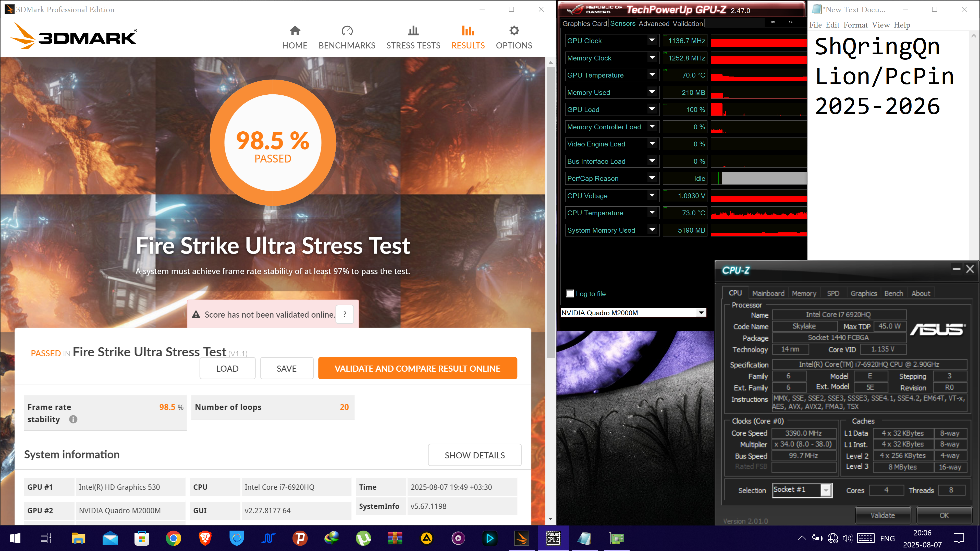The image size is (980, 551).
Task: Open Windows Start menu
Action: point(15,538)
